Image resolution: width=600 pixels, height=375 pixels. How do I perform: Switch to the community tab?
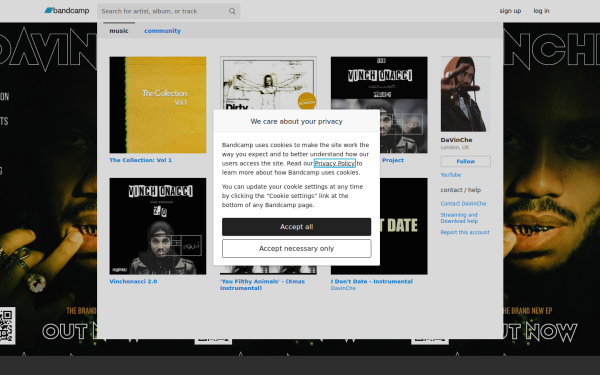pos(162,31)
